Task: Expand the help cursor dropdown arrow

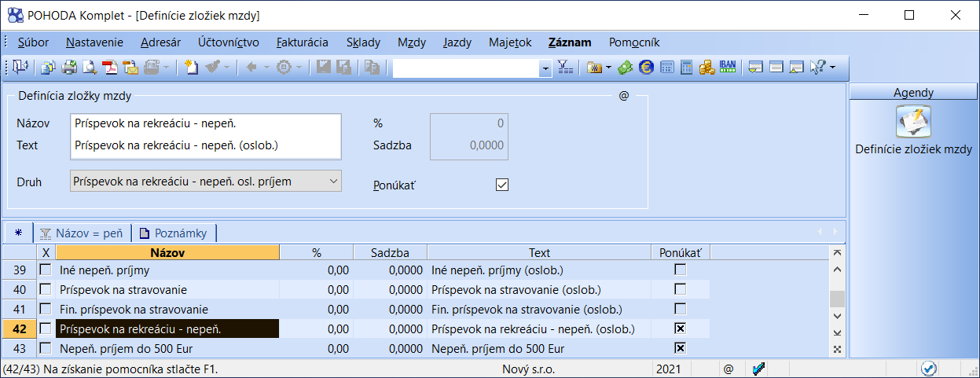Action: [832, 68]
